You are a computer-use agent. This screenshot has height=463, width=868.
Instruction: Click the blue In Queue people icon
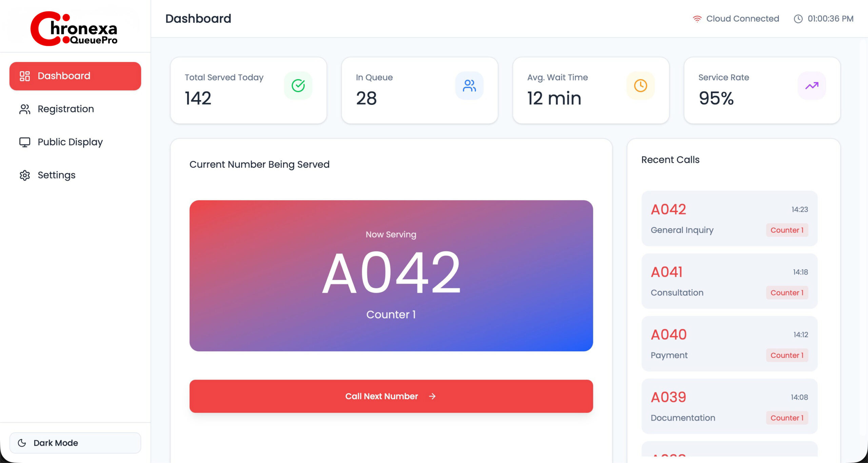[x=469, y=85]
